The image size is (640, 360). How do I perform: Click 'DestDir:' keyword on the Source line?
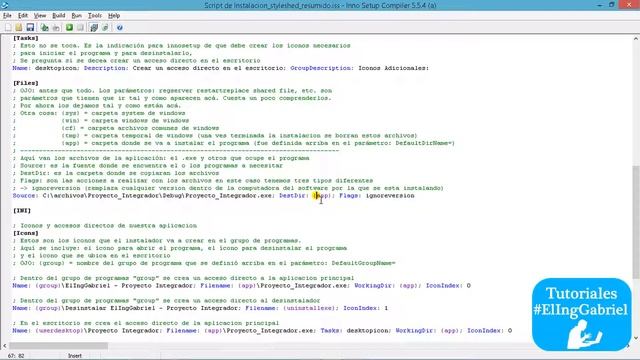coord(294,196)
